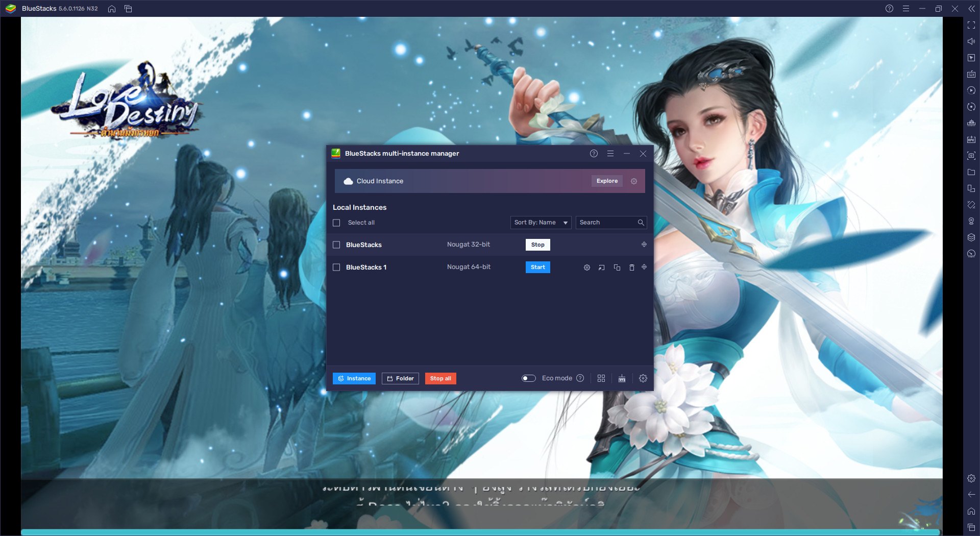980x536 pixels.
Task: Clone the BlueStacks 1 instance
Action: (x=617, y=267)
